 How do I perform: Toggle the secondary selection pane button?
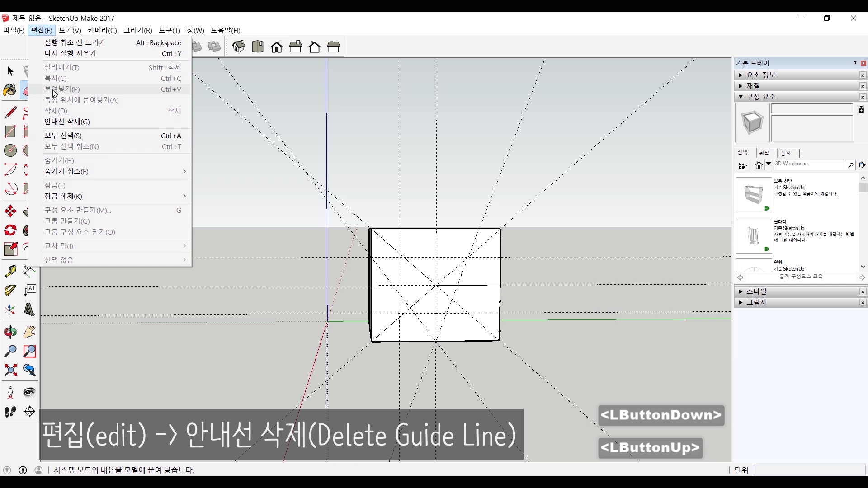click(x=861, y=109)
